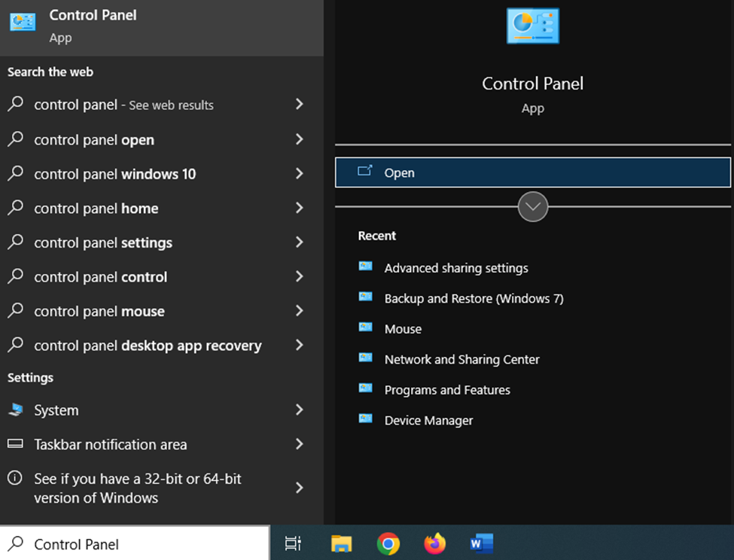Screen dimensions: 734x560
Task: Expand more options with the circular chevron
Action: click(533, 206)
